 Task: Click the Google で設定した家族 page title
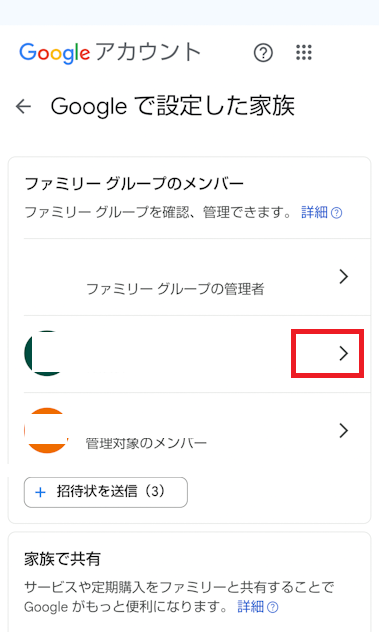pyautogui.click(x=173, y=106)
